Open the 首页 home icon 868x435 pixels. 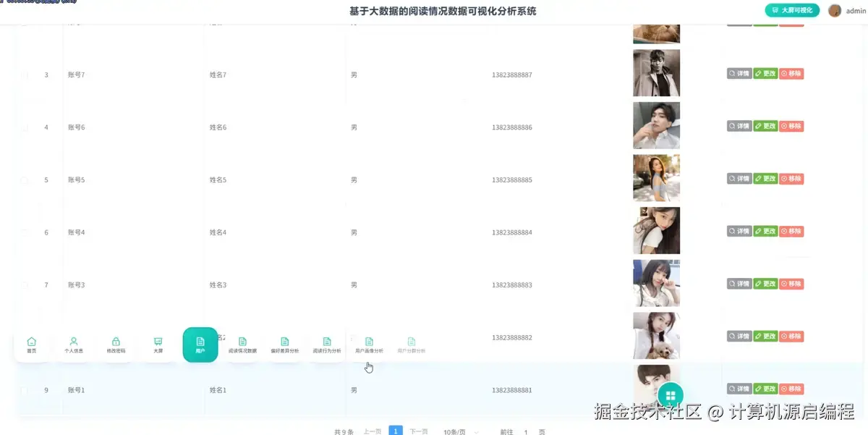[x=31, y=345]
